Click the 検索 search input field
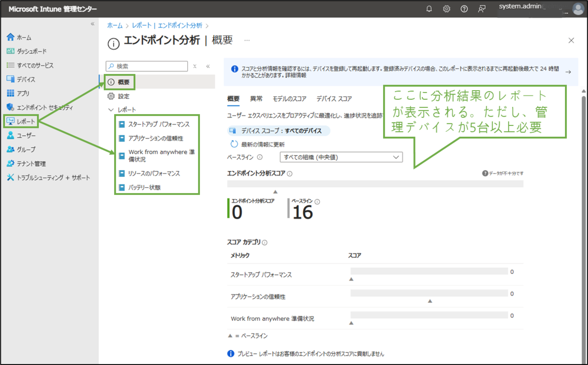This screenshot has height=365, width=588. [147, 66]
